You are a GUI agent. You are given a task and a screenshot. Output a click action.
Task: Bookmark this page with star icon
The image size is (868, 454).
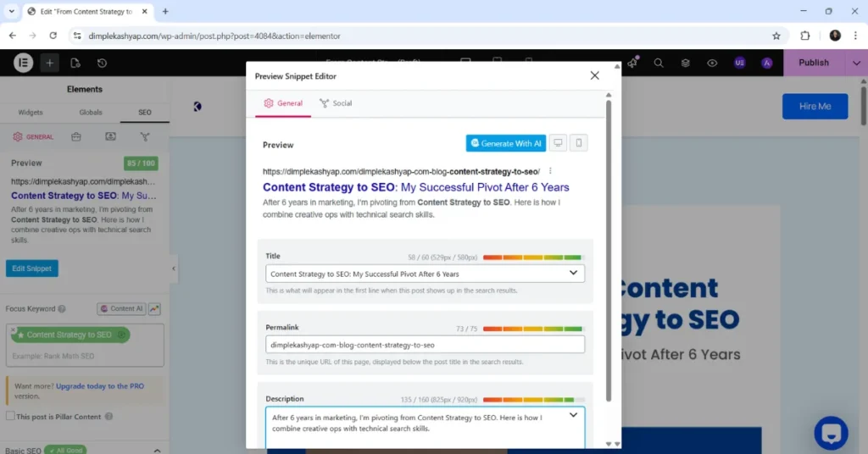pos(776,36)
